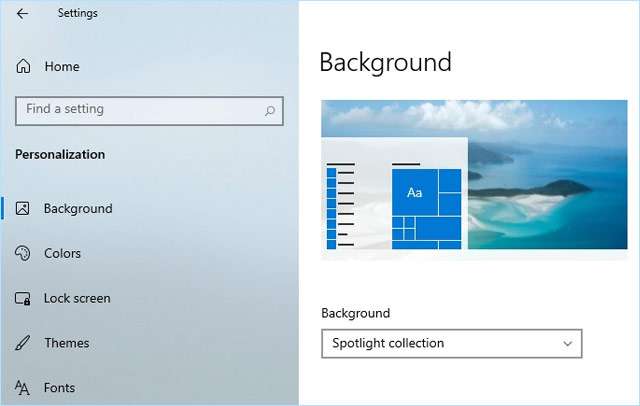
Task: Click the large Background page title
Action: tap(385, 62)
